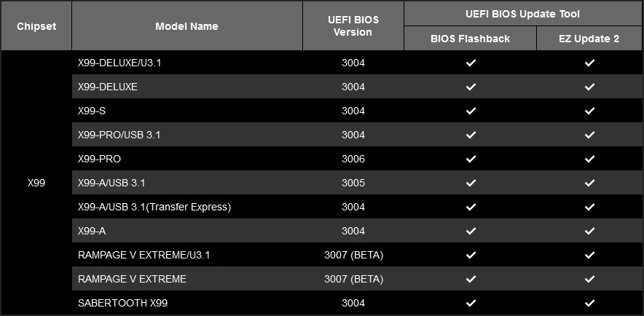This screenshot has height=316, width=644.
Task: Click BIOS Flashback checkmark for X99-S
Action: click(x=471, y=111)
